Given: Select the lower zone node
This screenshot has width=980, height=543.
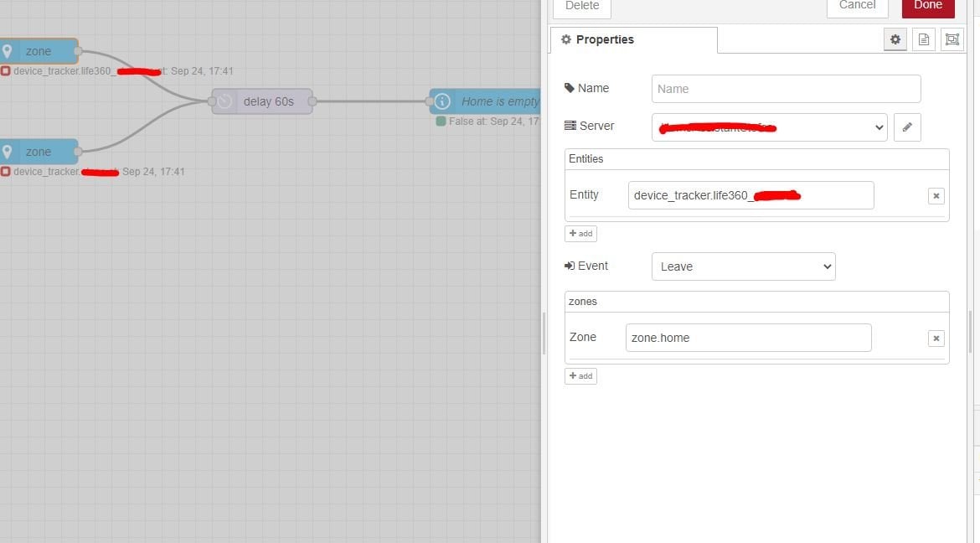Looking at the screenshot, I should (x=39, y=152).
